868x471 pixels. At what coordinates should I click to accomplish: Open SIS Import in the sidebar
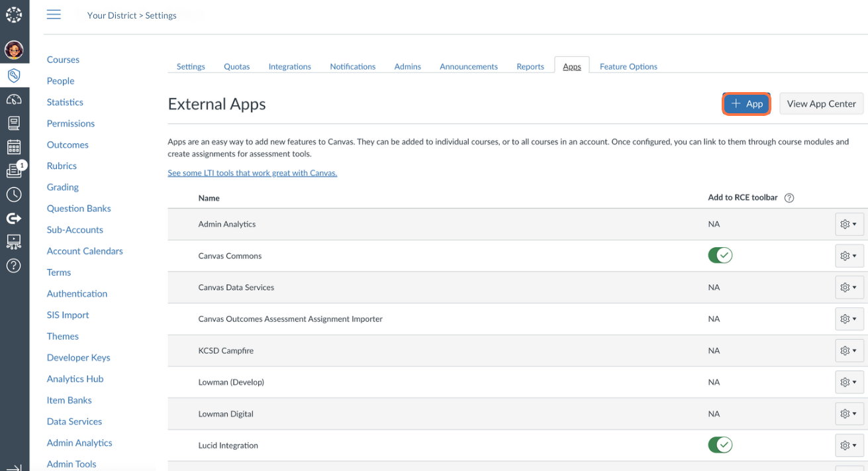[68, 315]
